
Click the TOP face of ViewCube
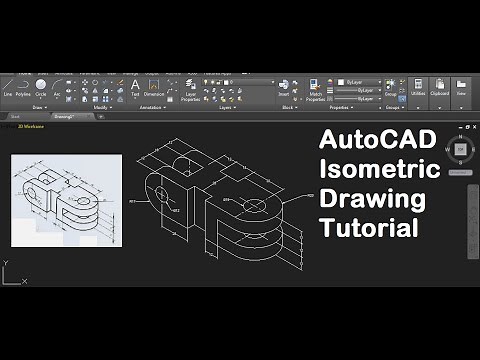[460, 149]
